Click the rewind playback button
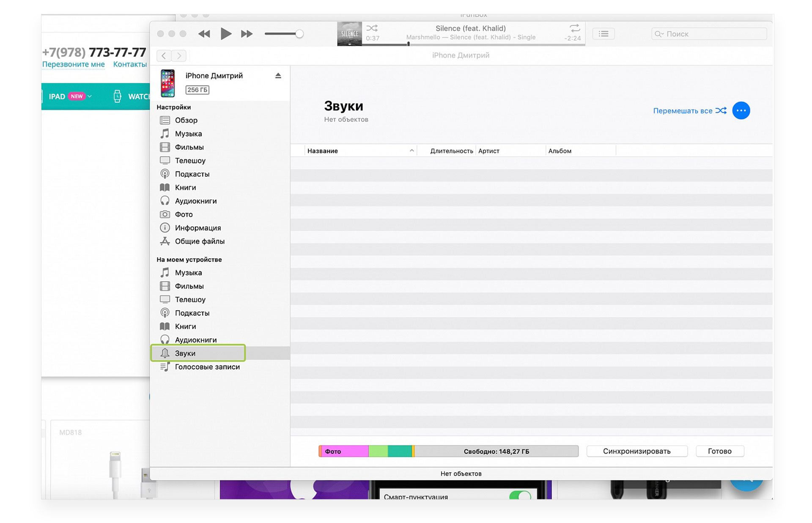The image size is (812, 523). click(x=204, y=34)
